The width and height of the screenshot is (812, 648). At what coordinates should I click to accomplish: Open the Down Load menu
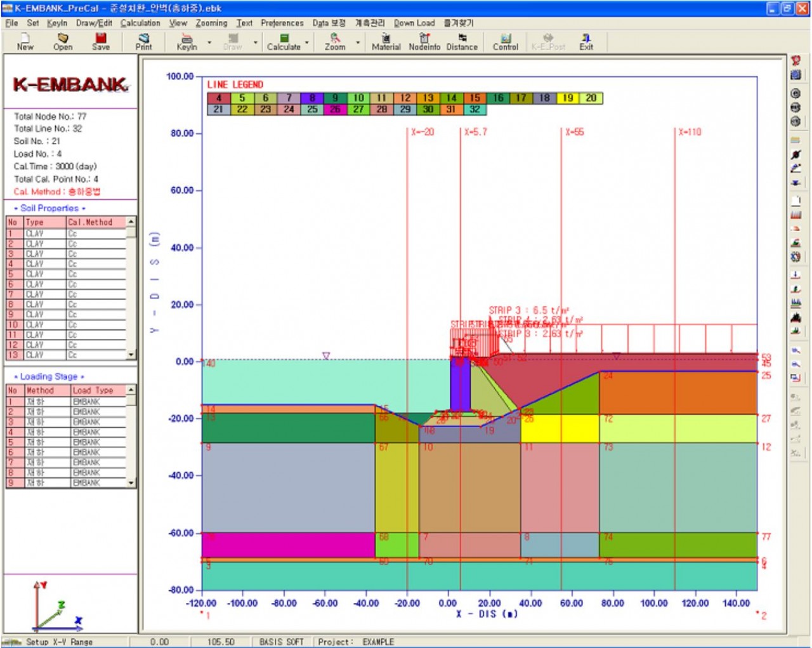[x=414, y=23]
